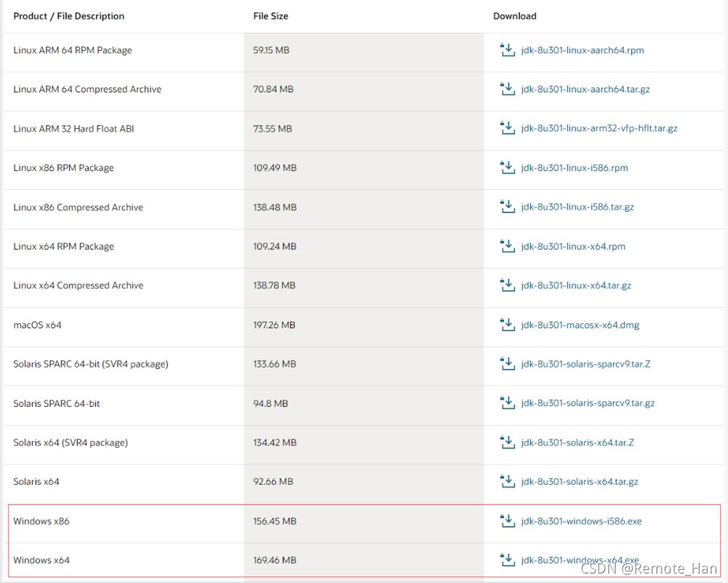Select the 109.49 MB file size

point(275,167)
